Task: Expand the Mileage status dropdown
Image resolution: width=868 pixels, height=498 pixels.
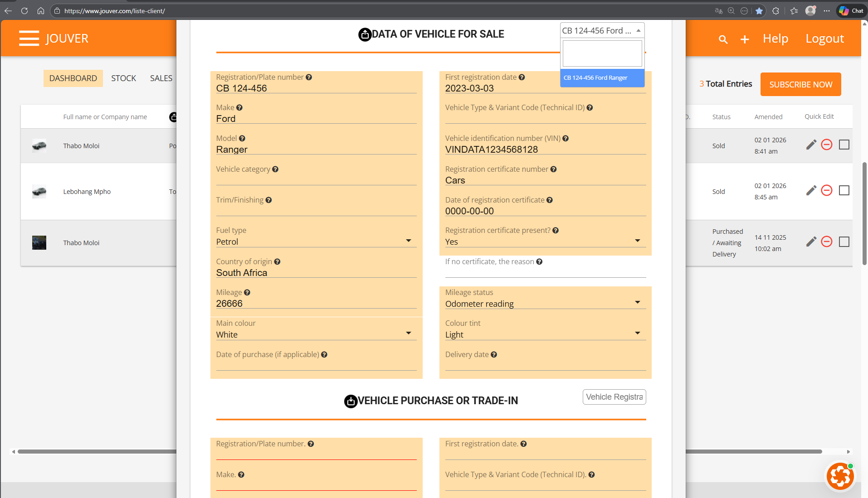Action: coord(545,304)
